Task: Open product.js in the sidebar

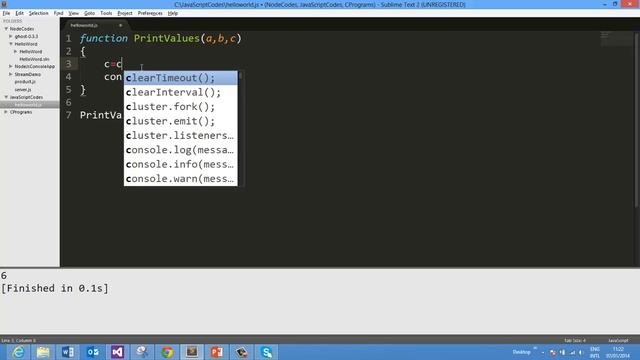Action: tap(25, 82)
